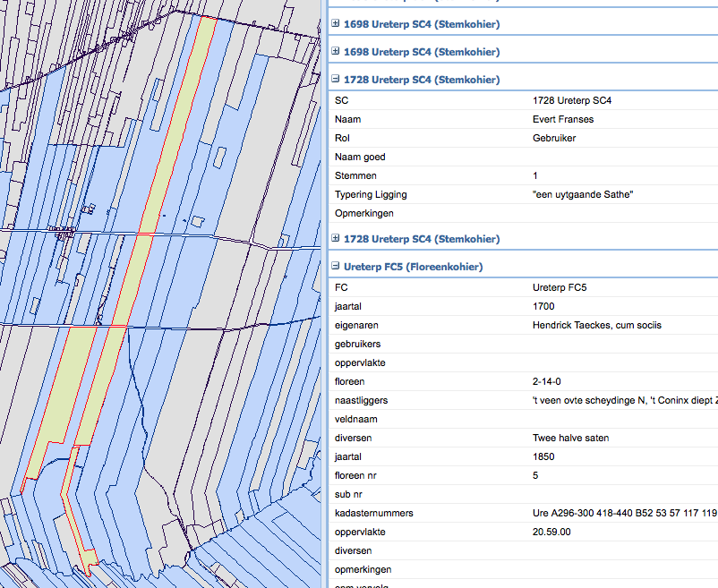Screen dimensions: 718x588
Task: Click the minus icon of expanded 1728 Ureterp SC4
Action: [x=336, y=80]
